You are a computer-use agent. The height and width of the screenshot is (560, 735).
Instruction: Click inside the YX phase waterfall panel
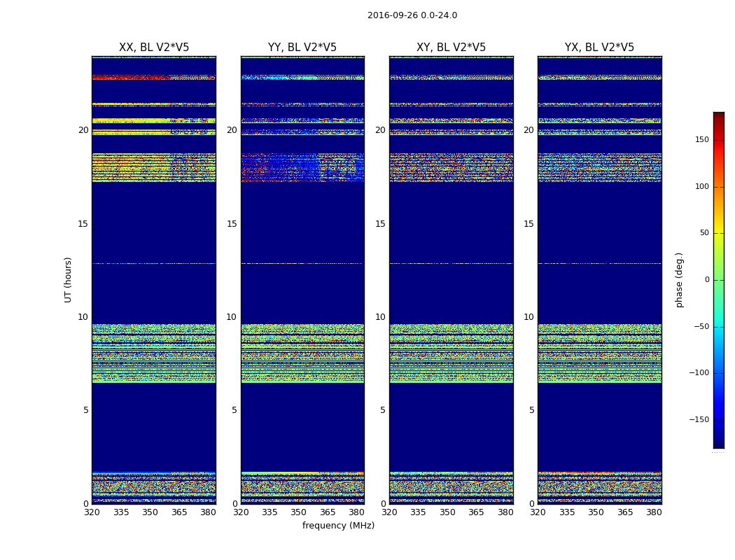point(599,280)
